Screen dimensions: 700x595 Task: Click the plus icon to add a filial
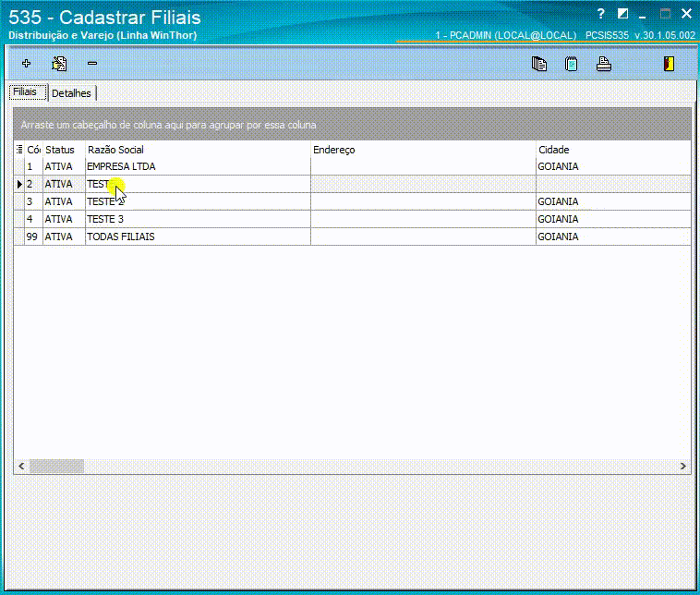coord(27,64)
